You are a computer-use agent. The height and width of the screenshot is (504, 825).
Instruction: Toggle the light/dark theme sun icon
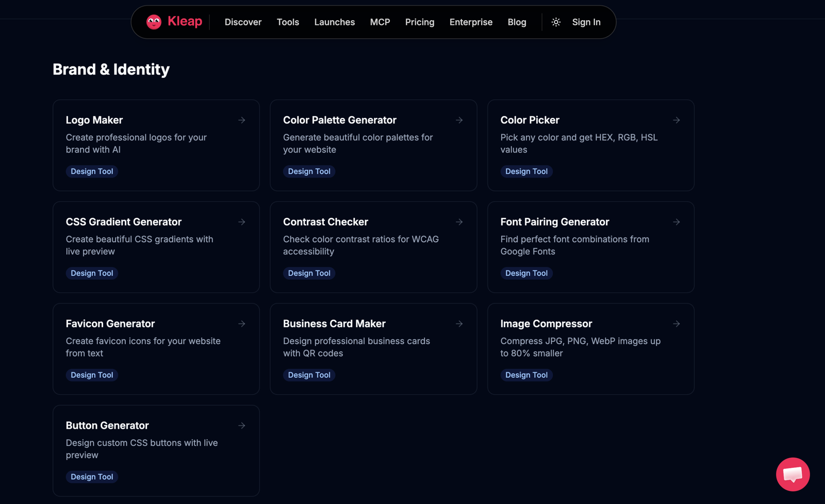pos(556,22)
